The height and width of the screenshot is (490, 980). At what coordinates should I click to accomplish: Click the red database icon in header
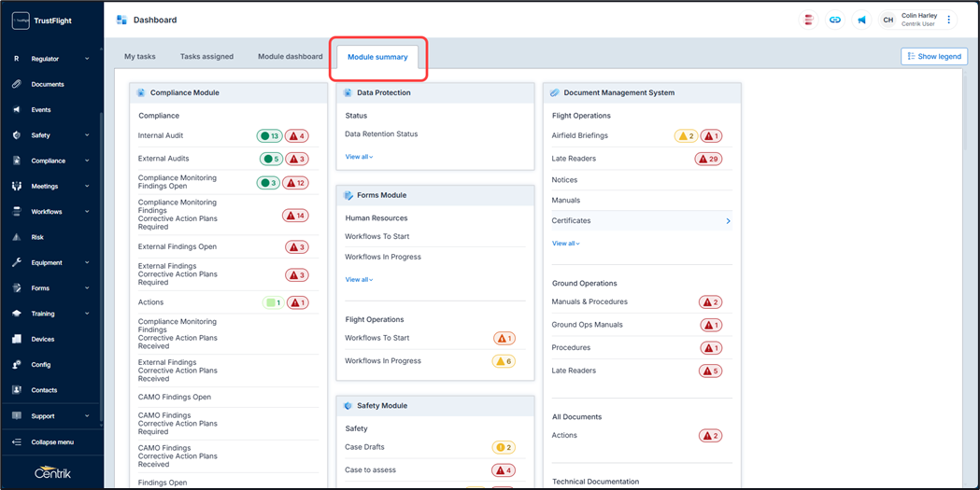[x=809, y=20]
